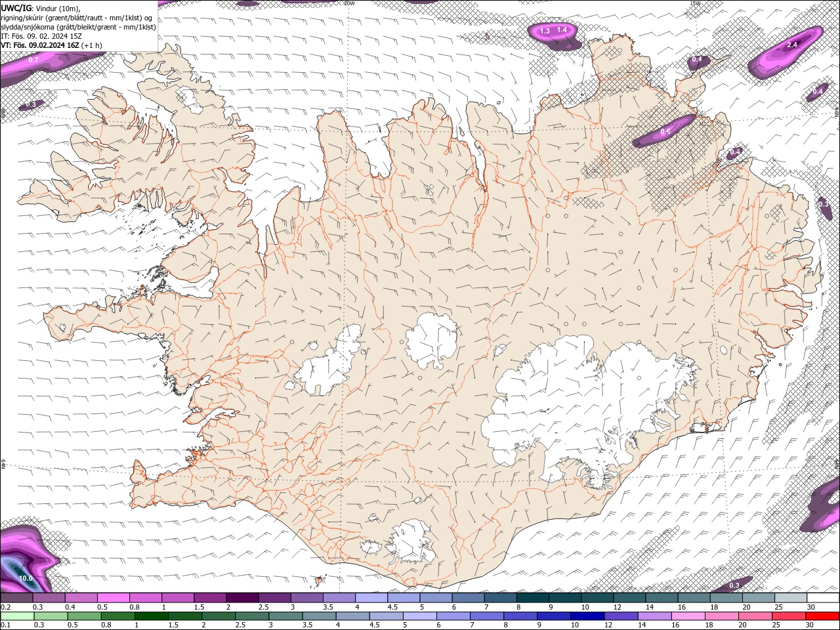Click the bright red 30 swatch in lower legend
This screenshot has height=630, width=840.
[x=823, y=616]
